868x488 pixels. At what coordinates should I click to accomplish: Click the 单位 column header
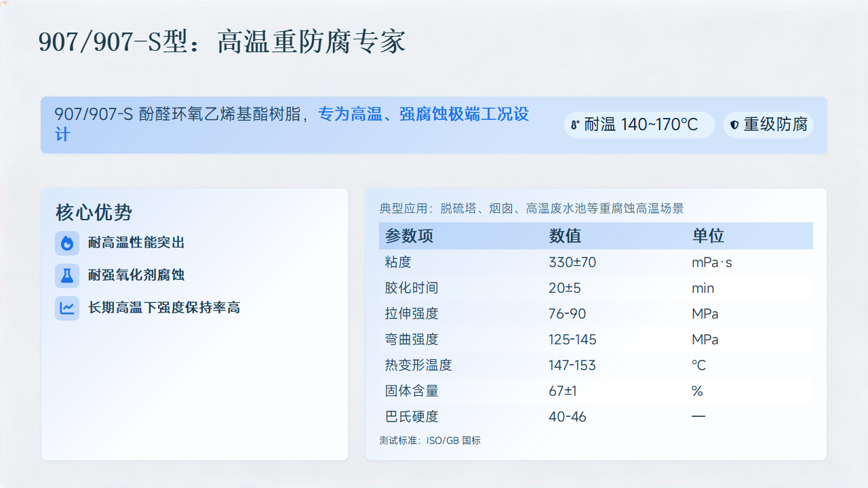click(x=708, y=236)
